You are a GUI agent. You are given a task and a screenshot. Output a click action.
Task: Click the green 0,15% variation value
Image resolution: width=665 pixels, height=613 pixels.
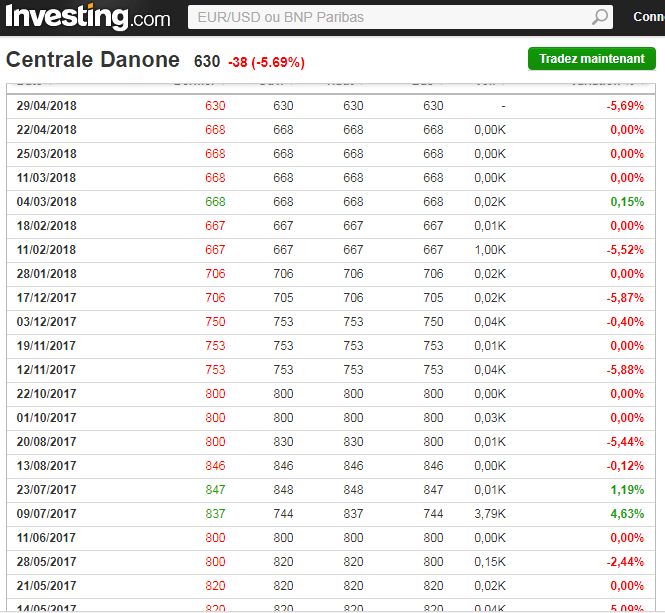[626, 202]
